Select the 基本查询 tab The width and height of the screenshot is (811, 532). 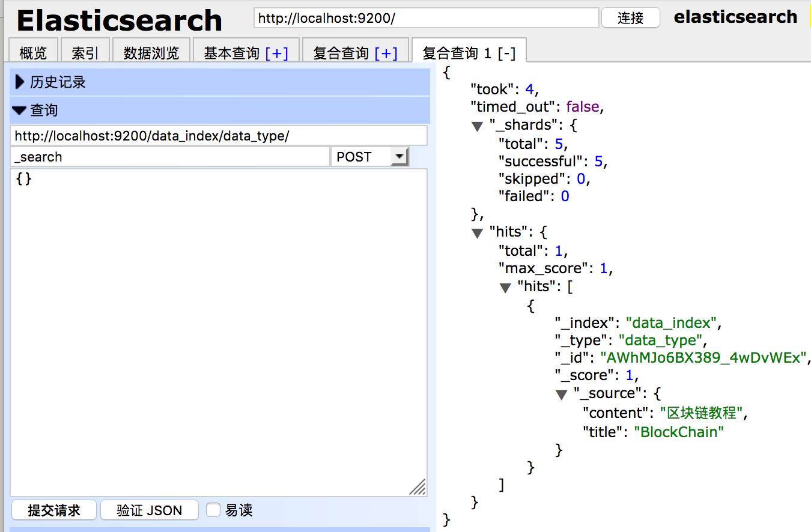pyautogui.click(x=231, y=53)
